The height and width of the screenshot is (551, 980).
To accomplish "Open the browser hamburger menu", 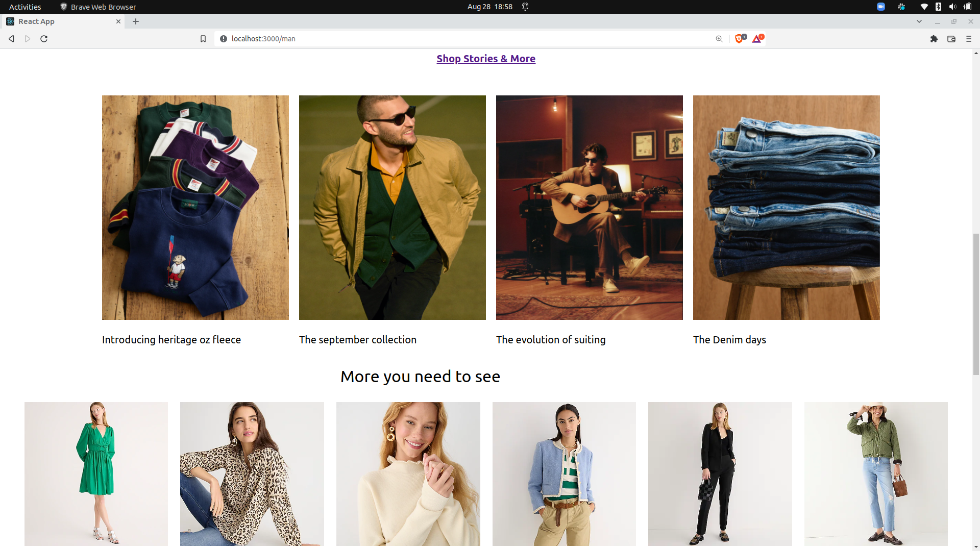I will [968, 38].
